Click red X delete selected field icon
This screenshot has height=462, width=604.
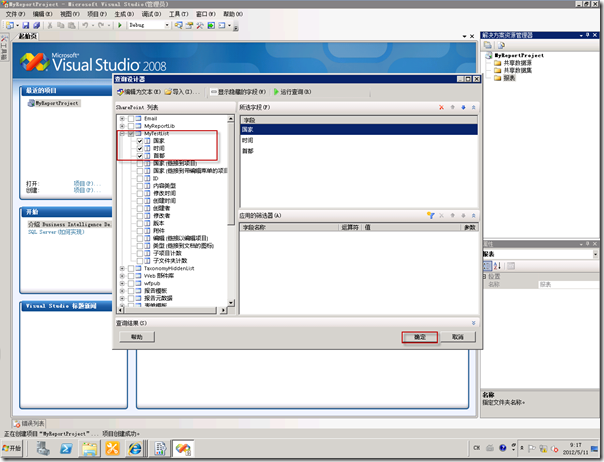pyautogui.click(x=441, y=108)
